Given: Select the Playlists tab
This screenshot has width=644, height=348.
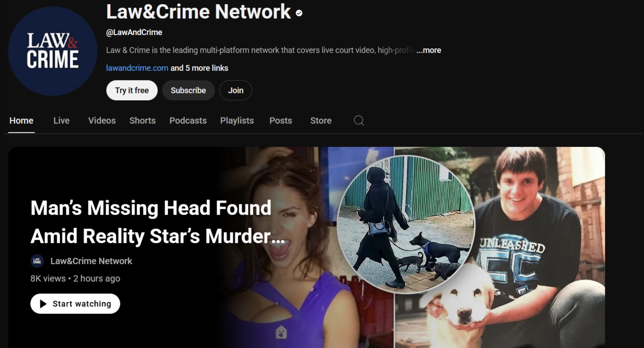Looking at the screenshot, I should pyautogui.click(x=237, y=121).
